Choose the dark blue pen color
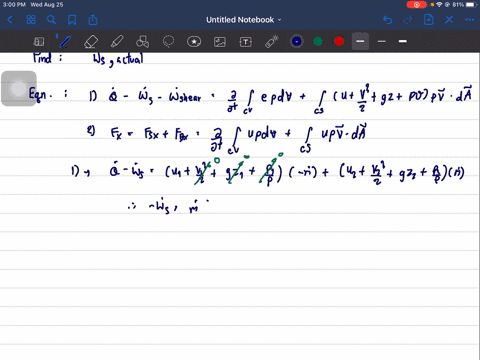Screen dimensions: 480x360 point(297,41)
